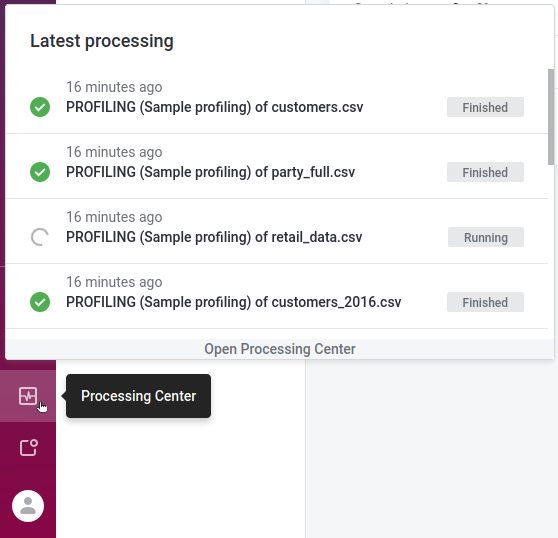Click running spinner icon for retail_data.csv
558x538 pixels.
pyautogui.click(x=40, y=237)
